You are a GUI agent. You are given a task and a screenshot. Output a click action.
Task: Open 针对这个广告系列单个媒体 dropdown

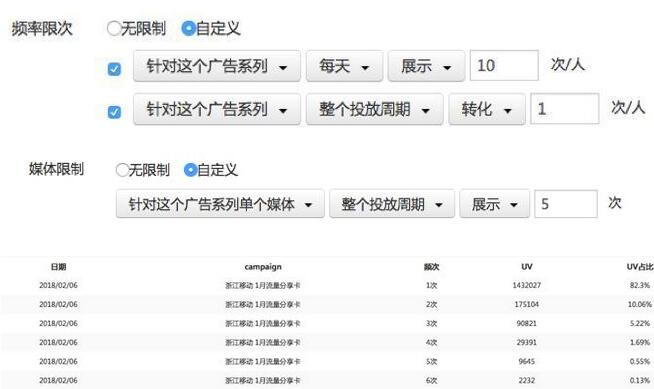220,204
